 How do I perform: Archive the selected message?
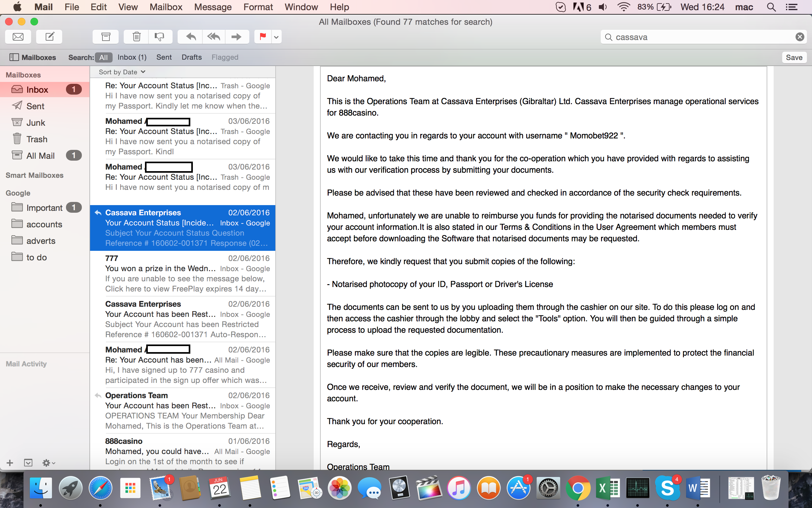click(x=106, y=37)
